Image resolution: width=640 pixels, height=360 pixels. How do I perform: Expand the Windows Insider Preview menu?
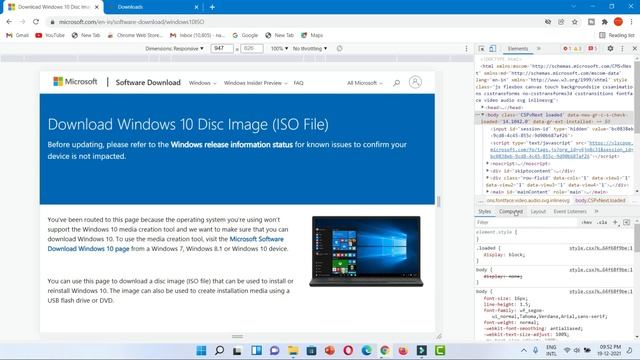pos(256,83)
